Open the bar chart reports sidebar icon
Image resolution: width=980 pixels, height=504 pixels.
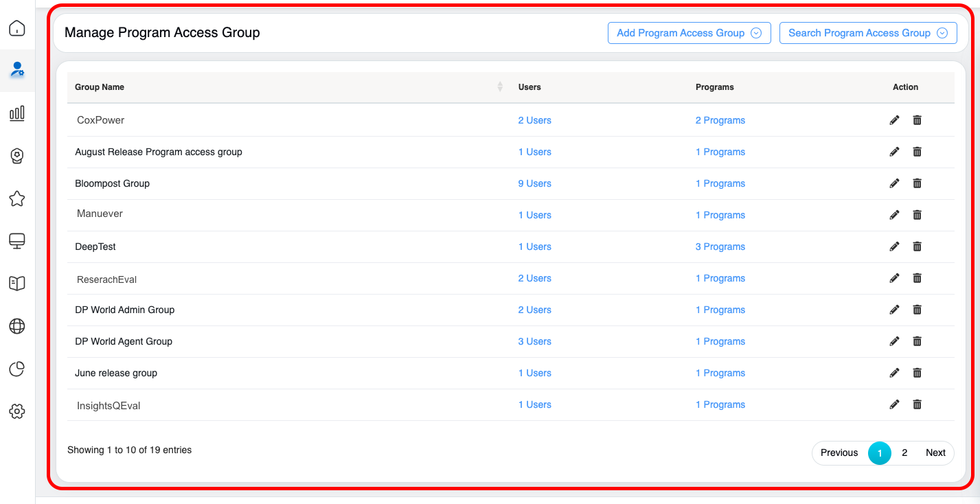17,113
